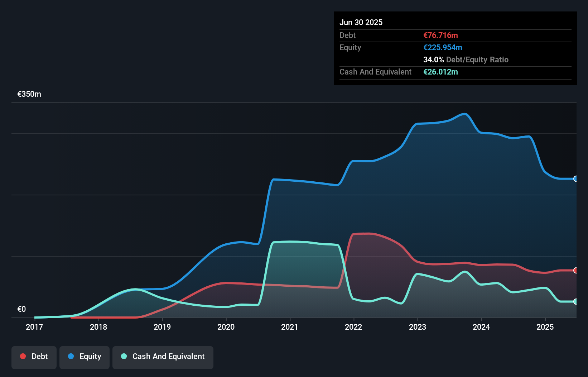Image resolution: width=588 pixels, height=377 pixels.
Task: Select the 2025 year label on axis
Action: tap(545, 327)
